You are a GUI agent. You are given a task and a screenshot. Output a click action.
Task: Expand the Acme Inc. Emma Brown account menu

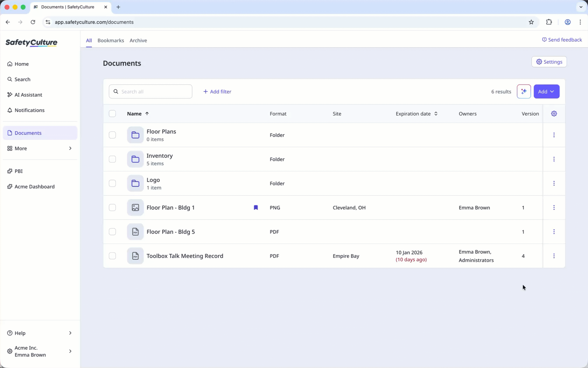pos(40,351)
